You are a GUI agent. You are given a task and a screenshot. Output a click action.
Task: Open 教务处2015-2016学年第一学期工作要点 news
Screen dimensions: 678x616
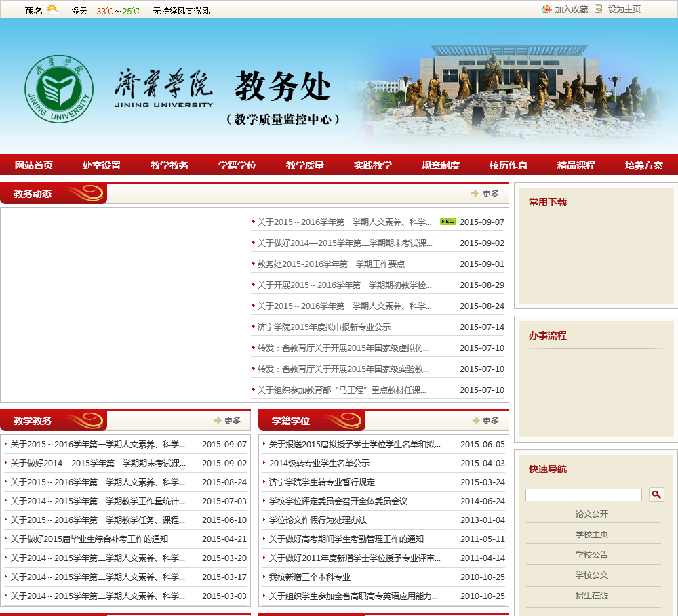pos(331,264)
